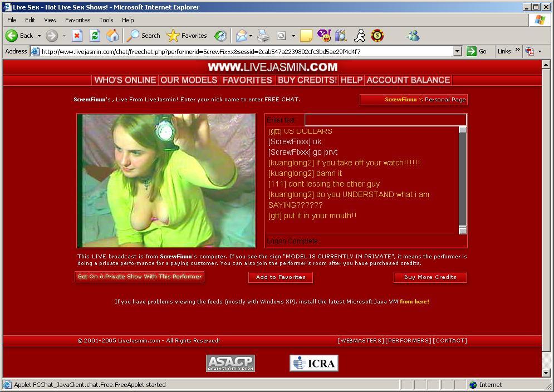Open the View menu
Screen dimensions: 554x392
(50, 20)
